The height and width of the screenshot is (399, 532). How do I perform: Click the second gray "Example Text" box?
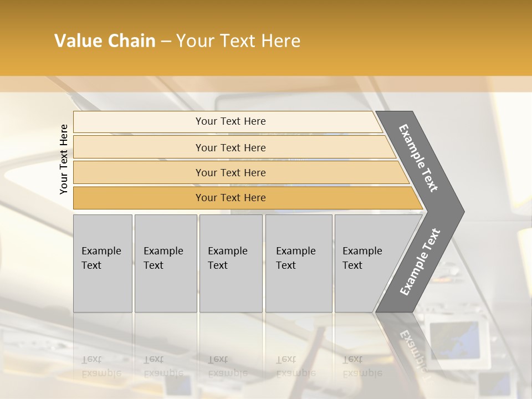(x=165, y=263)
